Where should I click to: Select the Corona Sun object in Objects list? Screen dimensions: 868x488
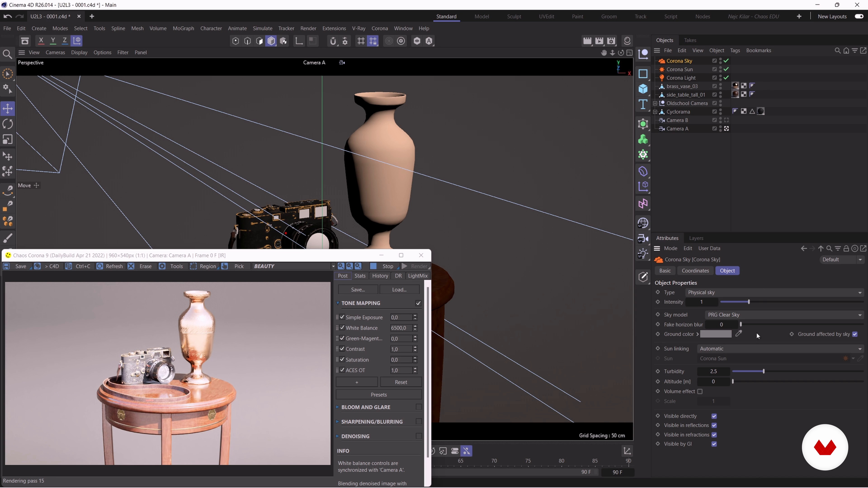[679, 70]
